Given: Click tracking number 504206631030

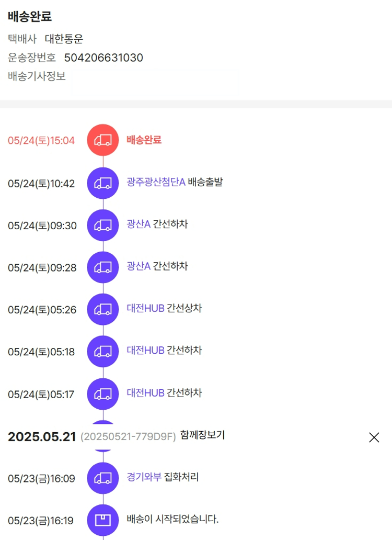Looking at the screenshot, I should coord(103,58).
